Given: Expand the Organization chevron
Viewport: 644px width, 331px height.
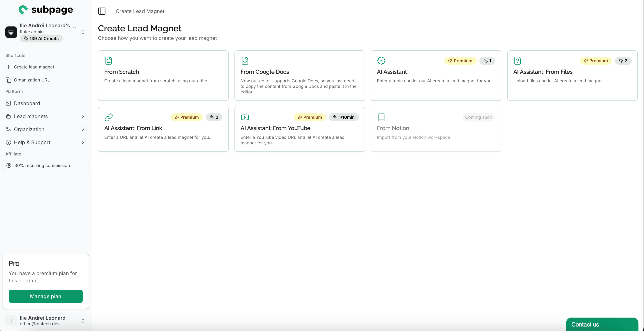Looking at the screenshot, I should click(83, 129).
